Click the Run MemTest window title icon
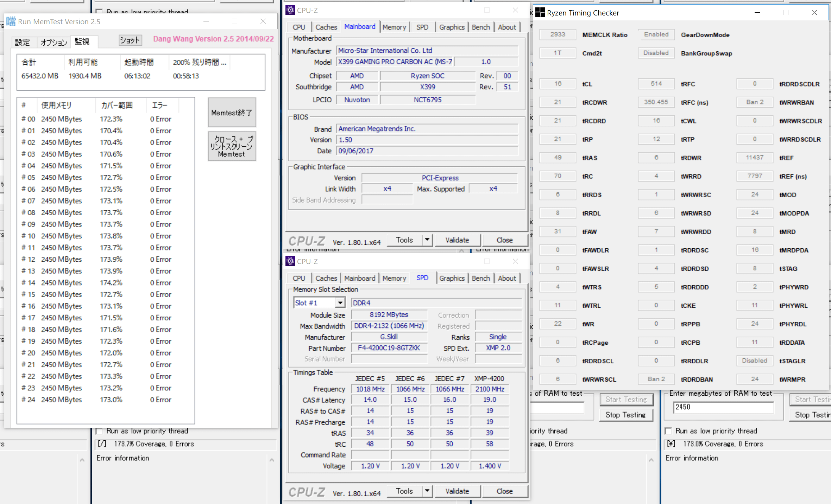 11,21
